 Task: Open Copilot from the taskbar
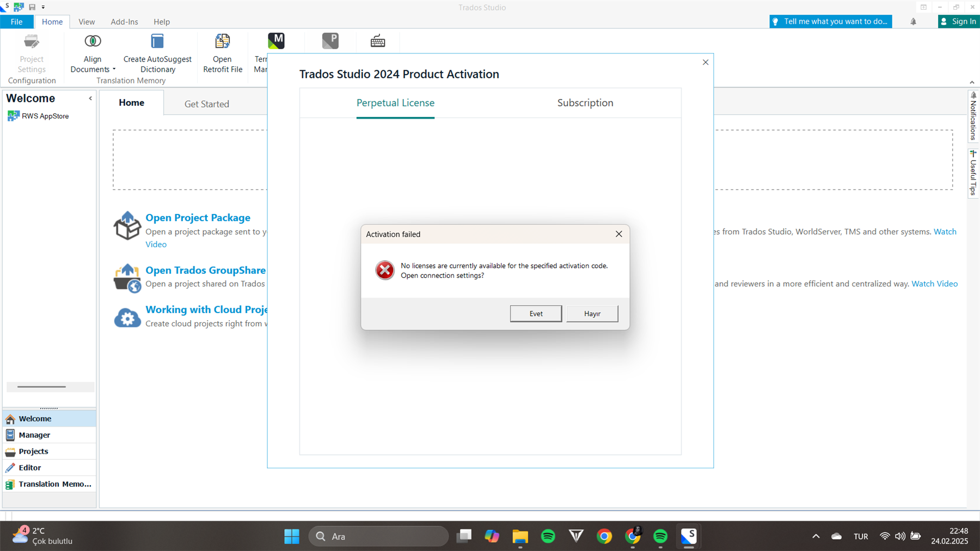click(492, 536)
